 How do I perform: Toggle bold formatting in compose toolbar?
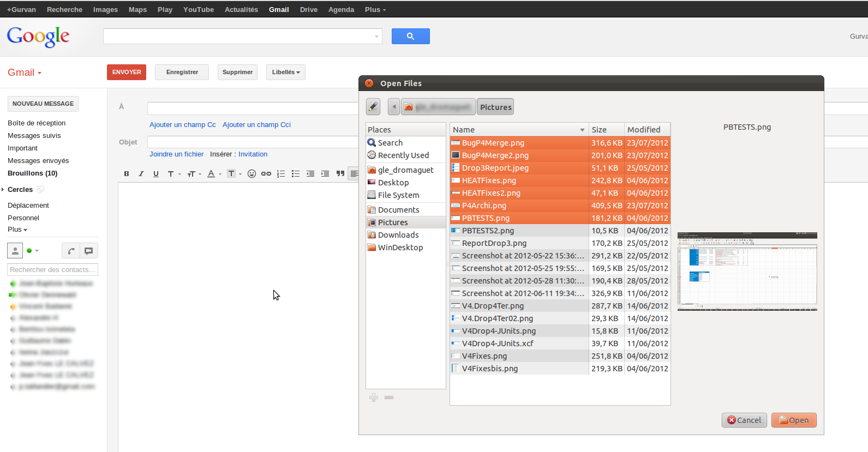click(127, 174)
